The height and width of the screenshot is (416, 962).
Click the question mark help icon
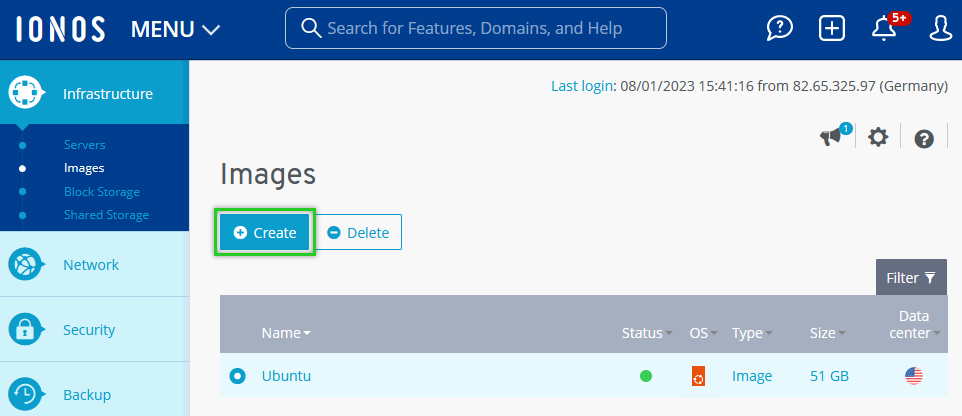(924, 139)
